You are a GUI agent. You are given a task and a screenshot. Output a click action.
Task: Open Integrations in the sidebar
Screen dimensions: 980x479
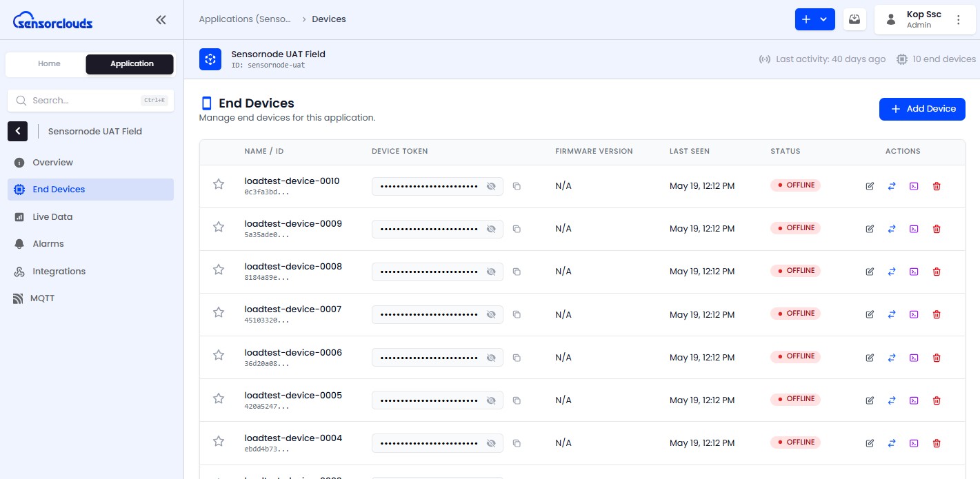coord(90,272)
